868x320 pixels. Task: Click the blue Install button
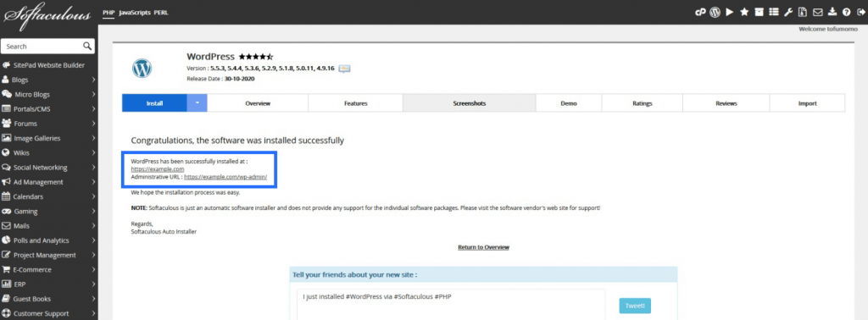click(154, 103)
